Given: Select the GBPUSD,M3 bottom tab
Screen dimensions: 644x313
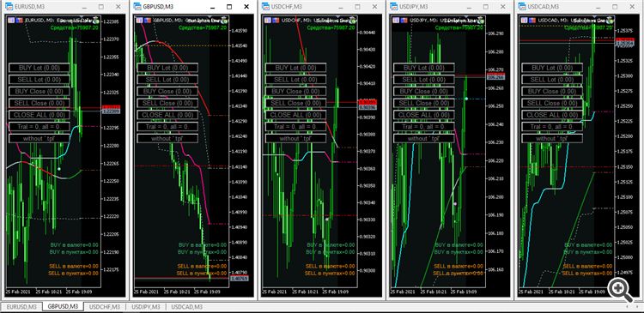Looking at the screenshot, I should 63,306.
